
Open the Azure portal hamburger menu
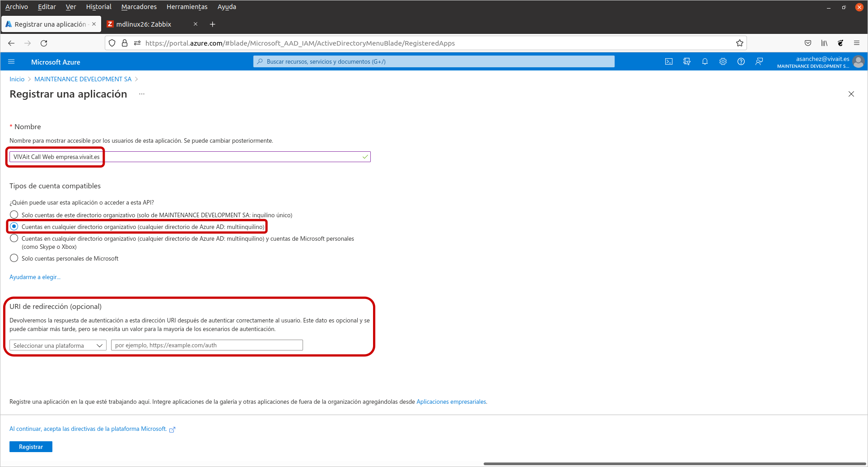pyautogui.click(x=12, y=61)
